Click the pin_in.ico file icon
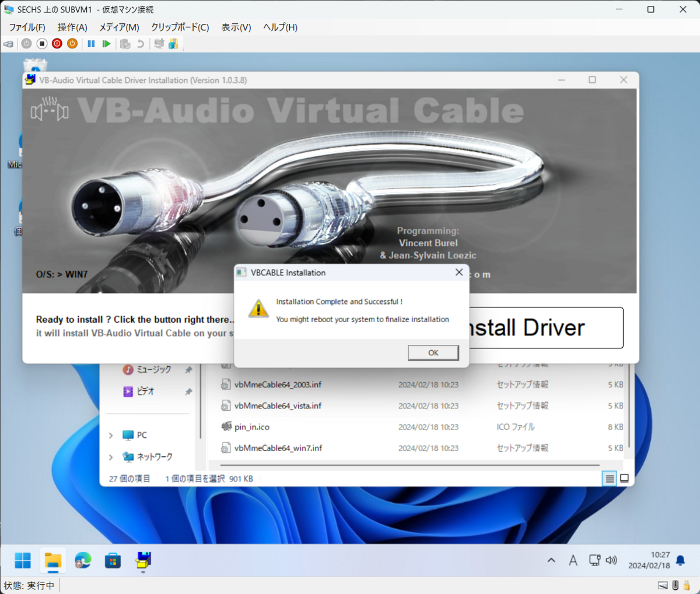The width and height of the screenshot is (700, 594). point(226,427)
